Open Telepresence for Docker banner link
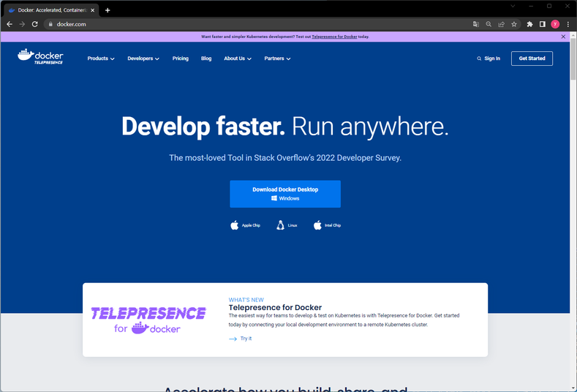The width and height of the screenshot is (577, 392). pos(334,37)
